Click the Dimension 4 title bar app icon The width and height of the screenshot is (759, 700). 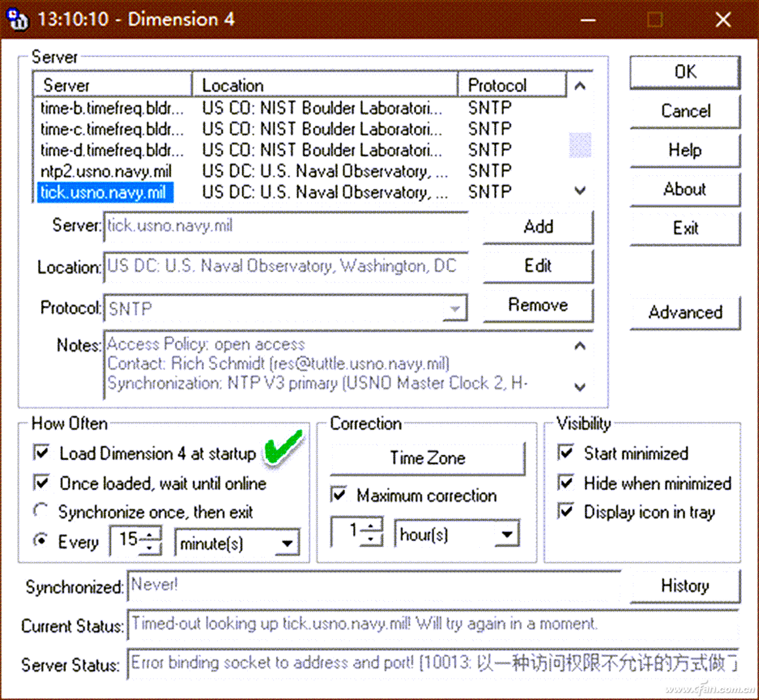pos(18,20)
